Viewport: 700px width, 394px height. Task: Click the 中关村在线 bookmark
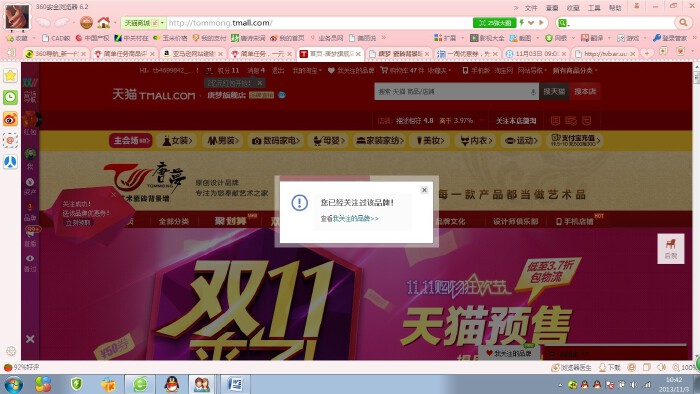coord(131,38)
